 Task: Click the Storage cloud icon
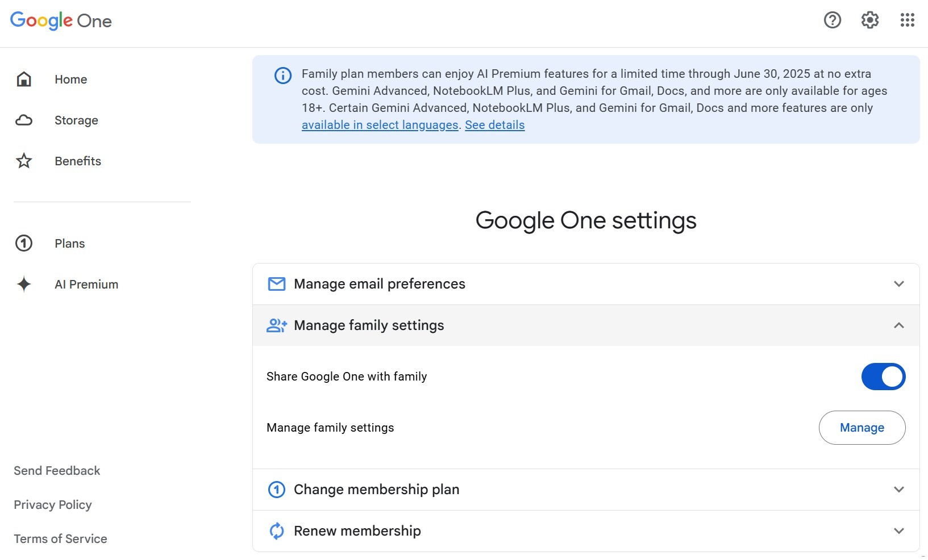(24, 120)
